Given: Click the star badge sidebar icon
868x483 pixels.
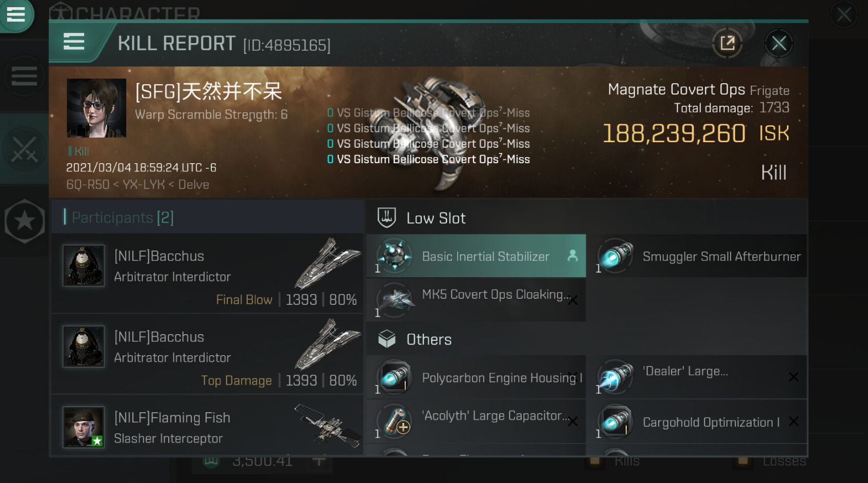Looking at the screenshot, I should pyautogui.click(x=24, y=221).
